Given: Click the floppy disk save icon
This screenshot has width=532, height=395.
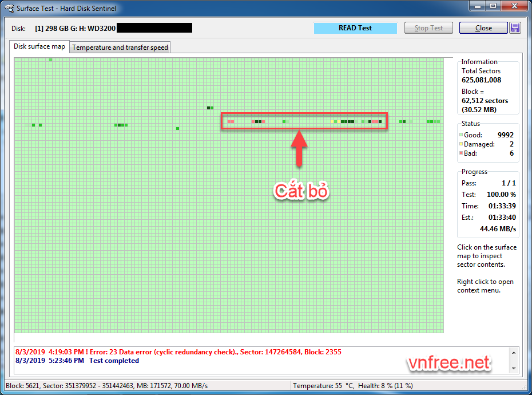Looking at the screenshot, I should click(515, 28).
